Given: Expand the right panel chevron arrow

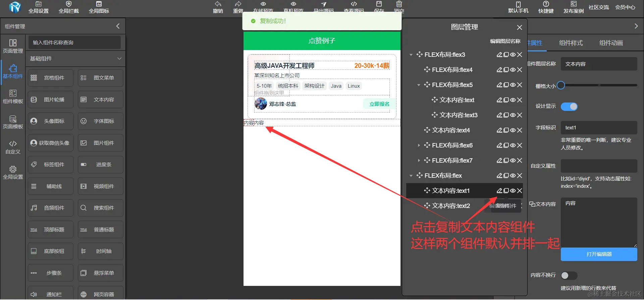Looking at the screenshot, I should pyautogui.click(x=636, y=26).
